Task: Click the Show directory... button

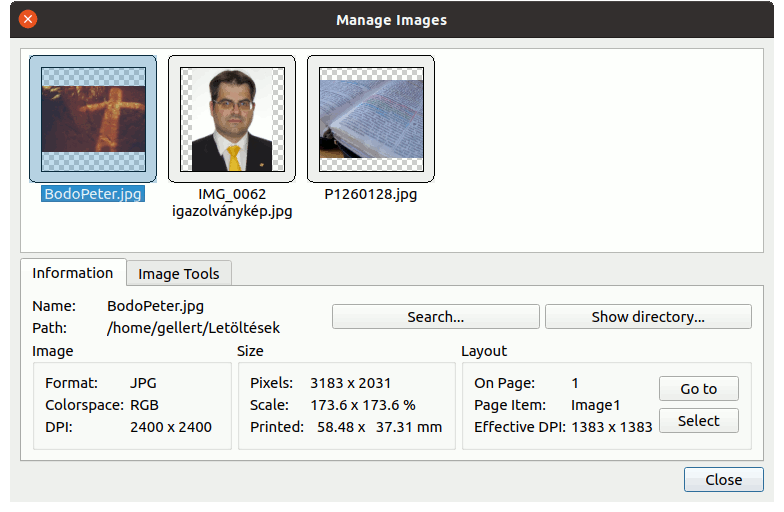Action: pyautogui.click(x=647, y=317)
